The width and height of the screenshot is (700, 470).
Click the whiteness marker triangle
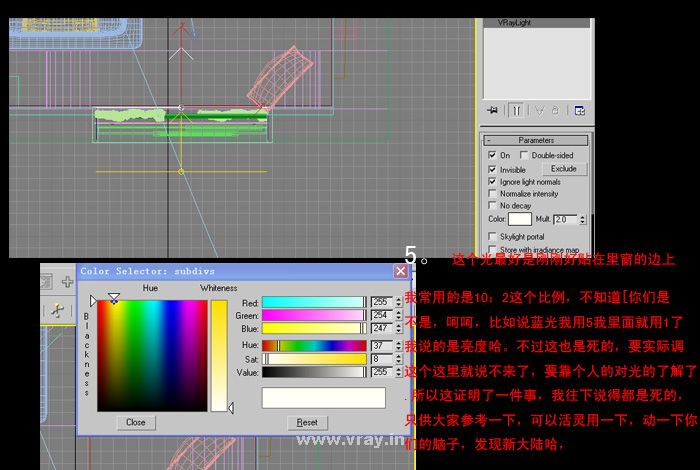[x=231, y=408]
